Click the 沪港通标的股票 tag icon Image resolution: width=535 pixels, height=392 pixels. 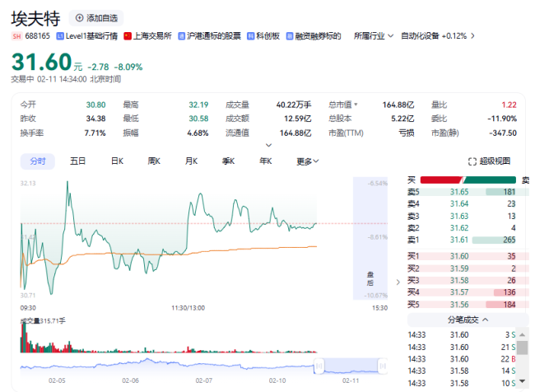tap(182, 36)
